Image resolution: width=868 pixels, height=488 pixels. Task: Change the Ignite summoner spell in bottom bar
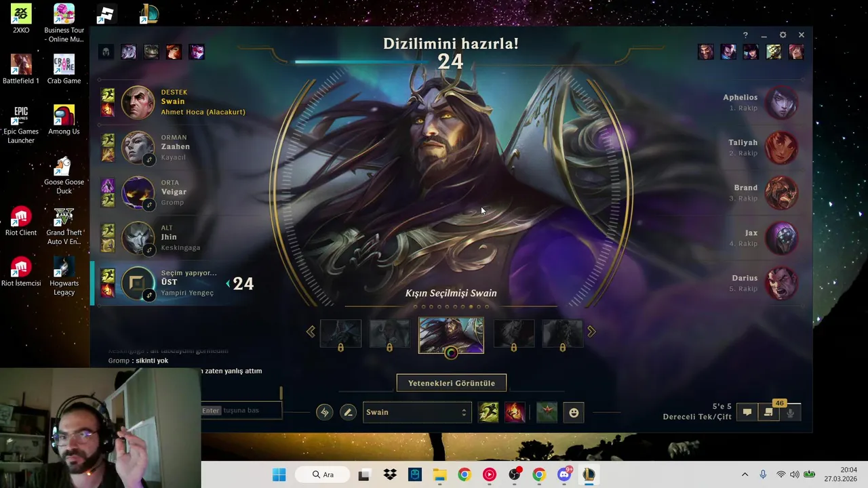coord(515,412)
